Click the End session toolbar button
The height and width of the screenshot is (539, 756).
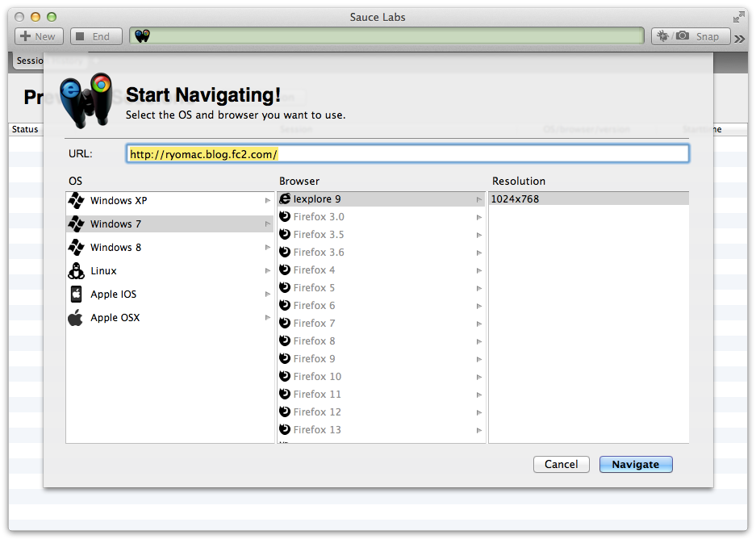click(96, 36)
